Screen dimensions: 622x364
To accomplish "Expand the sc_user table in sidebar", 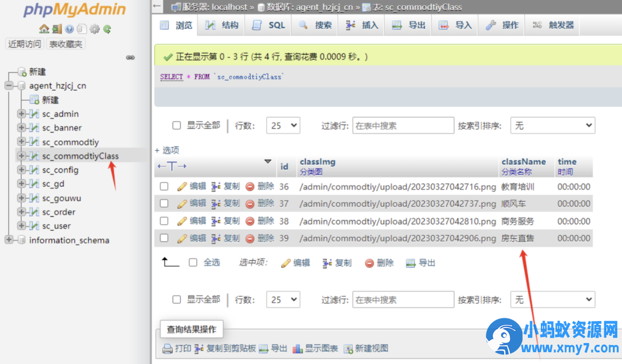I will [x=20, y=225].
